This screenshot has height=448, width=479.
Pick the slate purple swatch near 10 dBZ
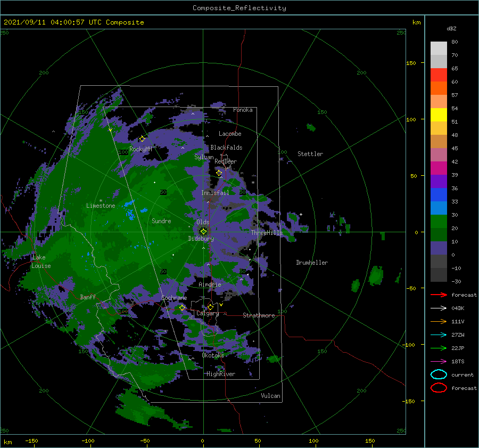pos(439,248)
